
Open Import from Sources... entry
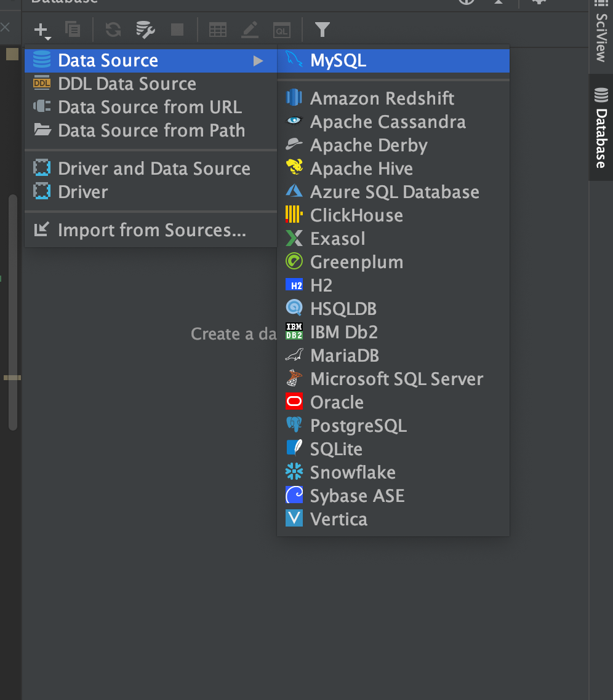pyautogui.click(x=151, y=230)
